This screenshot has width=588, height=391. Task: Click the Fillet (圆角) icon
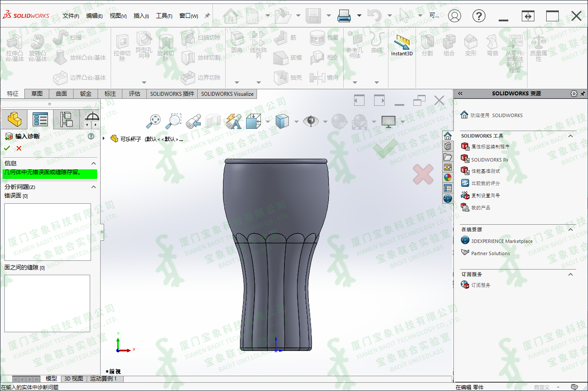pos(237,39)
